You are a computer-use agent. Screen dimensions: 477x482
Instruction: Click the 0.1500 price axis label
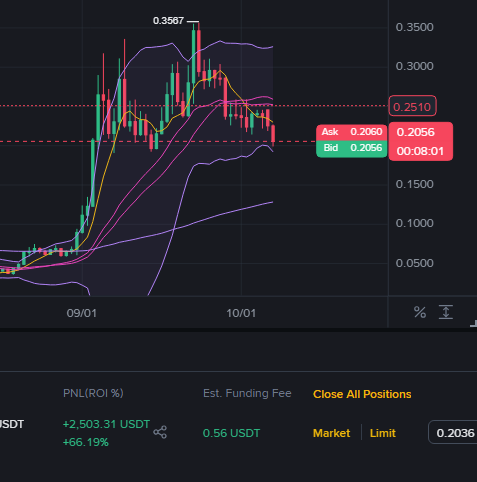click(414, 184)
